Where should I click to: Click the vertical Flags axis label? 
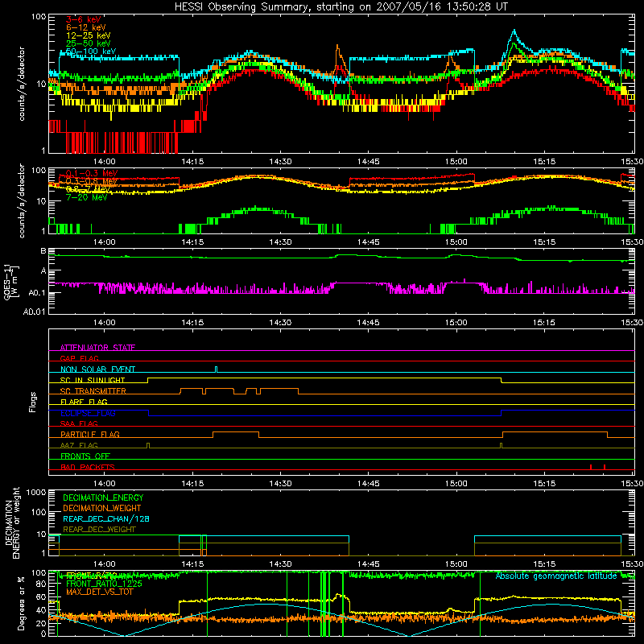pos(33,402)
